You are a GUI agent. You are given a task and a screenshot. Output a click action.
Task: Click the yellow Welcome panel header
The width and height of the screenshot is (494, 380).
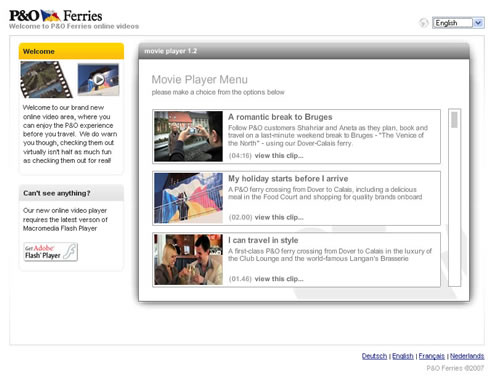pyautogui.click(x=71, y=51)
